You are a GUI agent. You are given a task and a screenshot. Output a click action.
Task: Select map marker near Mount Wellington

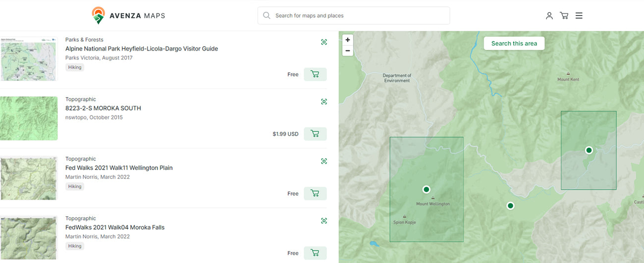click(426, 189)
